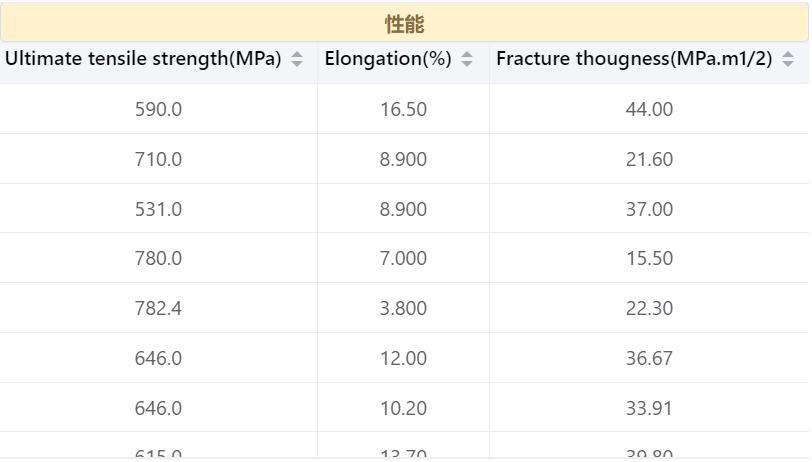The image size is (812, 462).
Task: Select the elongation cell 16.50
Action: pos(403,109)
